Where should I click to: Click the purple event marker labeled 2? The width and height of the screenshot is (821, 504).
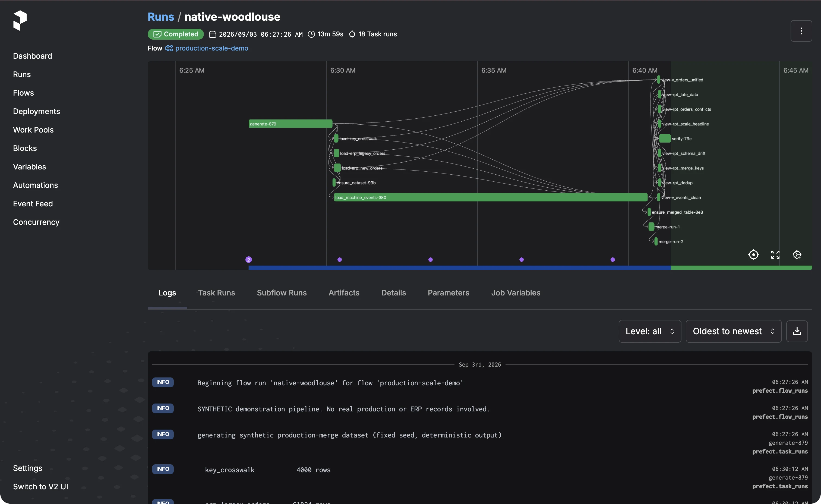pyautogui.click(x=249, y=260)
